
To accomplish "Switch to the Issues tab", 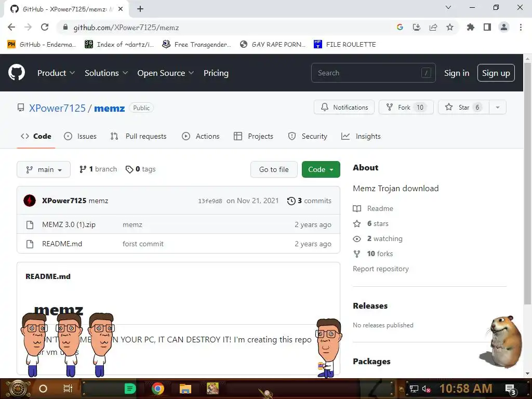I will point(81,136).
